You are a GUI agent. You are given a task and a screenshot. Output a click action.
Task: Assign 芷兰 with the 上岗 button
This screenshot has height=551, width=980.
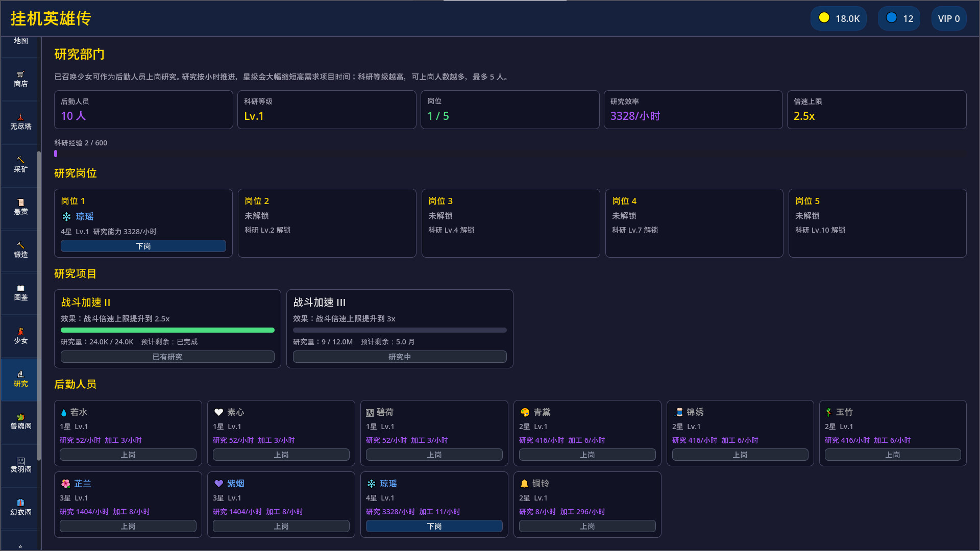[128, 526]
